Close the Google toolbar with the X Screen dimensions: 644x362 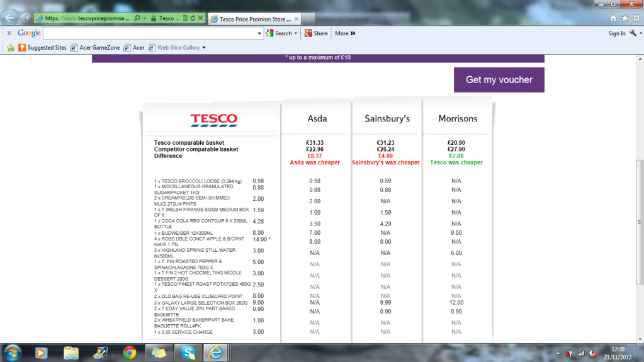click(x=9, y=33)
